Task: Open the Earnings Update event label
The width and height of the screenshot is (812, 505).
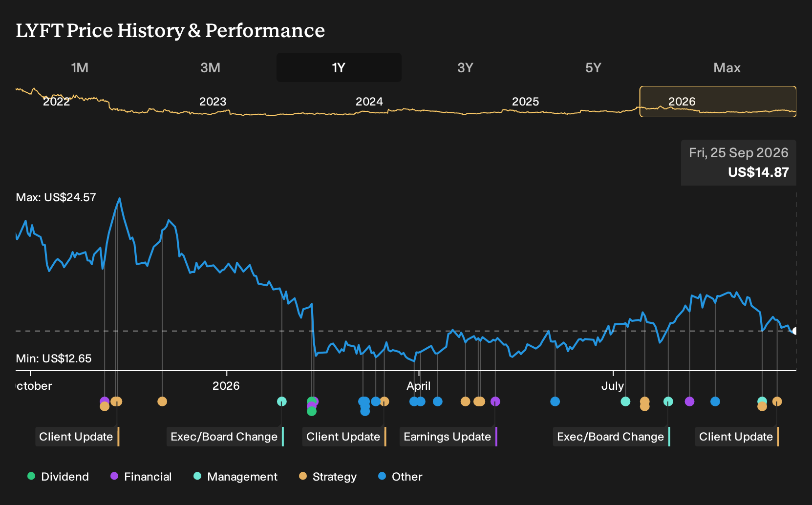Action: click(x=449, y=437)
